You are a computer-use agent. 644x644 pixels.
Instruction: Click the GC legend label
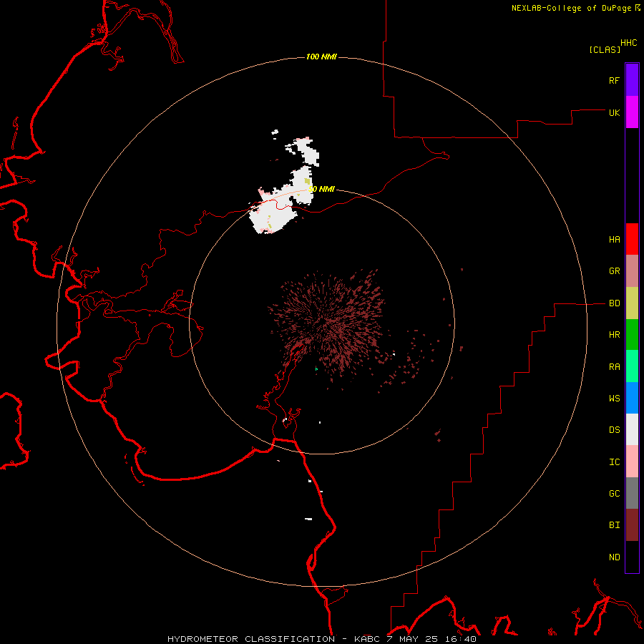point(614,494)
